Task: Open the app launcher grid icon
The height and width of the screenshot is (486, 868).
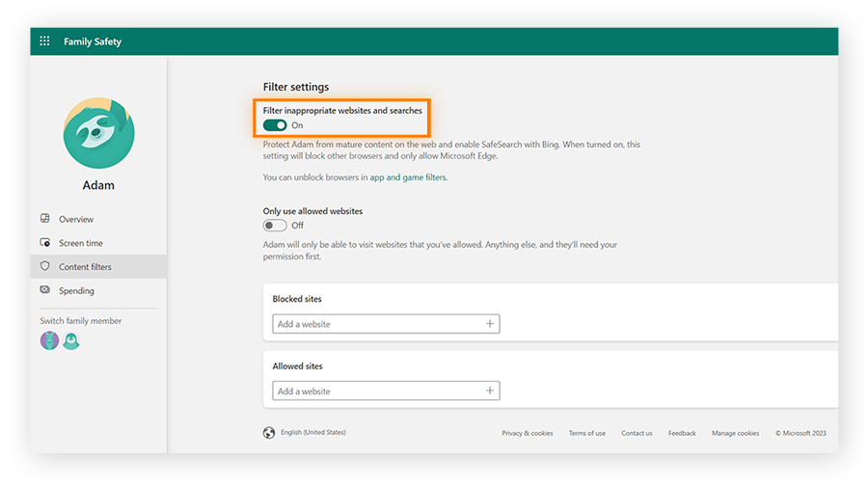Action: pos(44,40)
